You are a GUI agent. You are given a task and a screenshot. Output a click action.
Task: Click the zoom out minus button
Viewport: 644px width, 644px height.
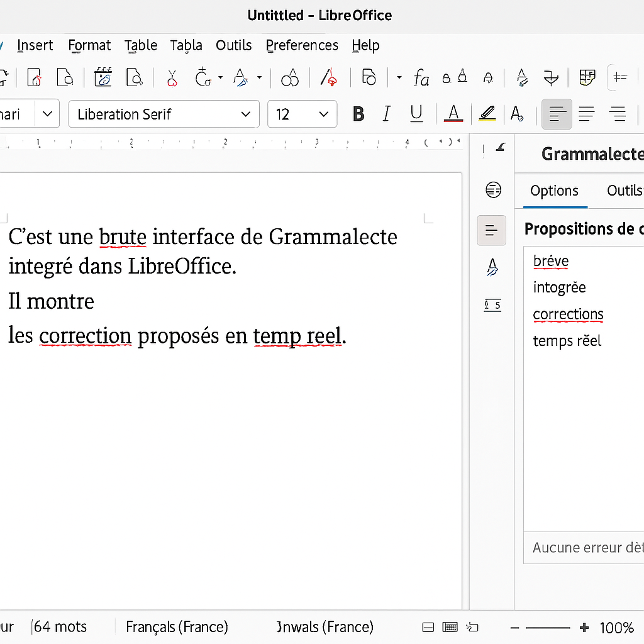tap(515, 628)
